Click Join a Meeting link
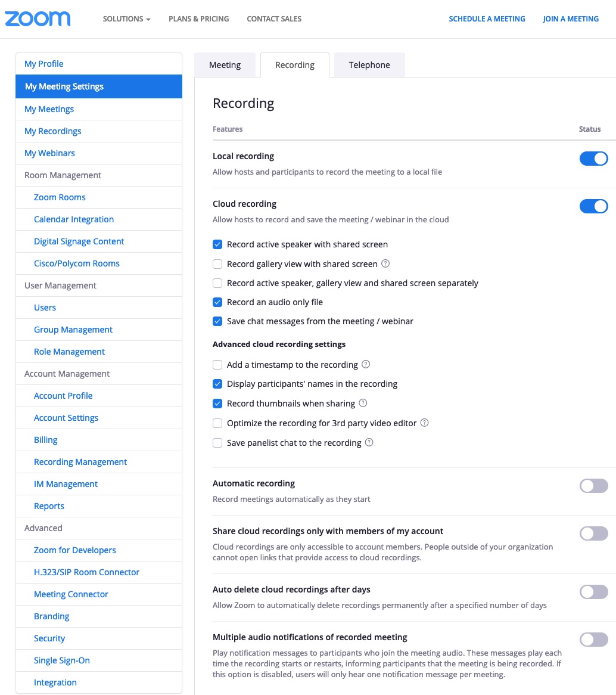616x695 pixels. pyautogui.click(x=570, y=19)
